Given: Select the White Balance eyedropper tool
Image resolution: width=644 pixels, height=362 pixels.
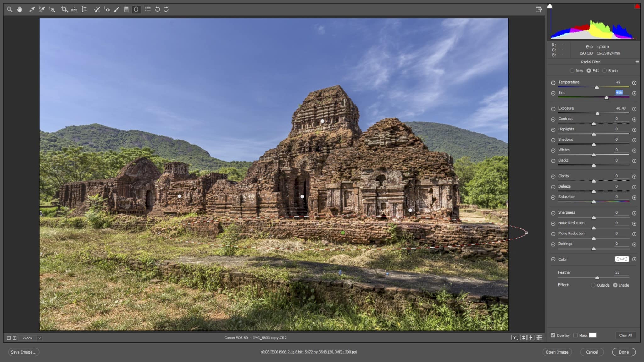Looking at the screenshot, I should pos(32,9).
